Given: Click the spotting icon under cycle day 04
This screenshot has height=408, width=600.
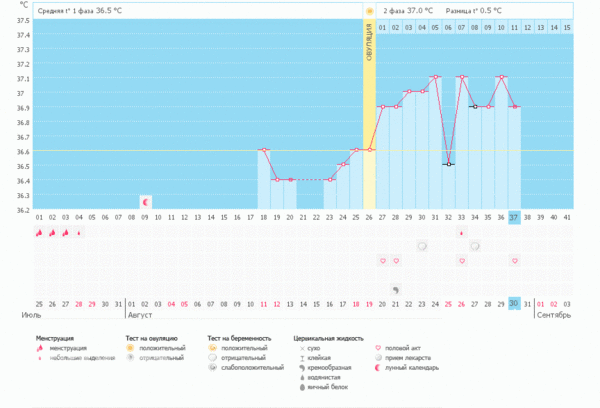Looking at the screenshot, I should click(x=79, y=232).
